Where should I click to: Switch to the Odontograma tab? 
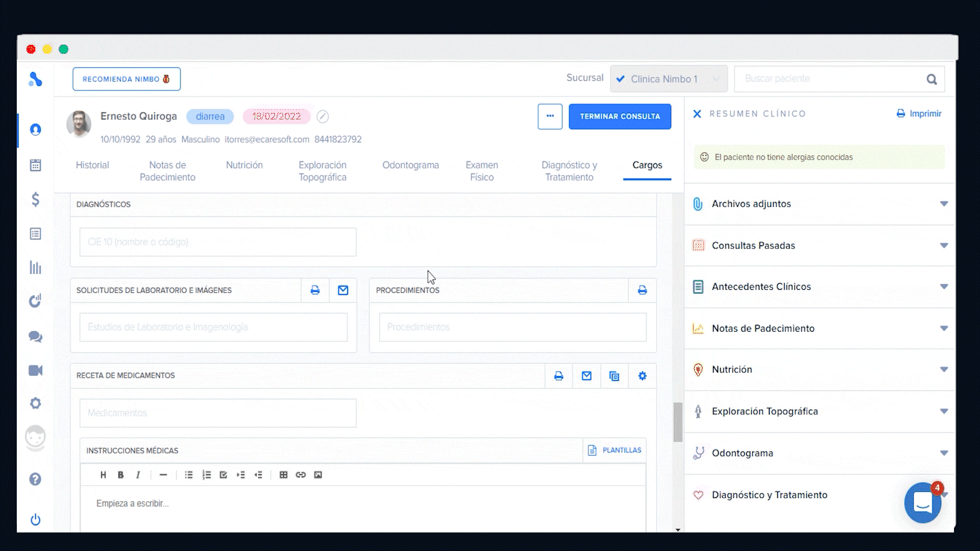pos(411,165)
